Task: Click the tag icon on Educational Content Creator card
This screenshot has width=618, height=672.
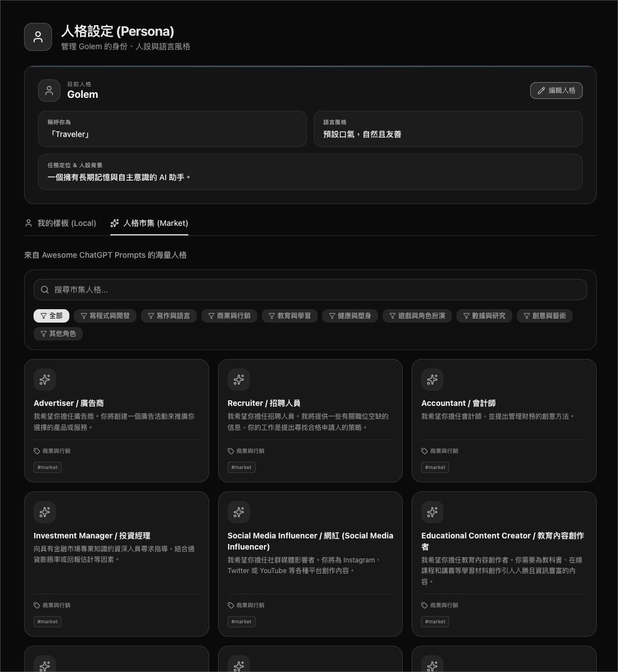Action: 424,605
